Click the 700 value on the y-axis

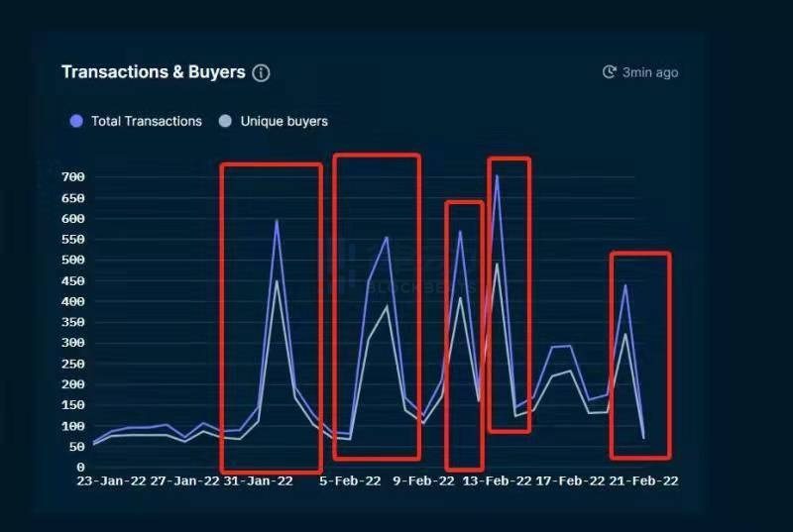(x=72, y=176)
